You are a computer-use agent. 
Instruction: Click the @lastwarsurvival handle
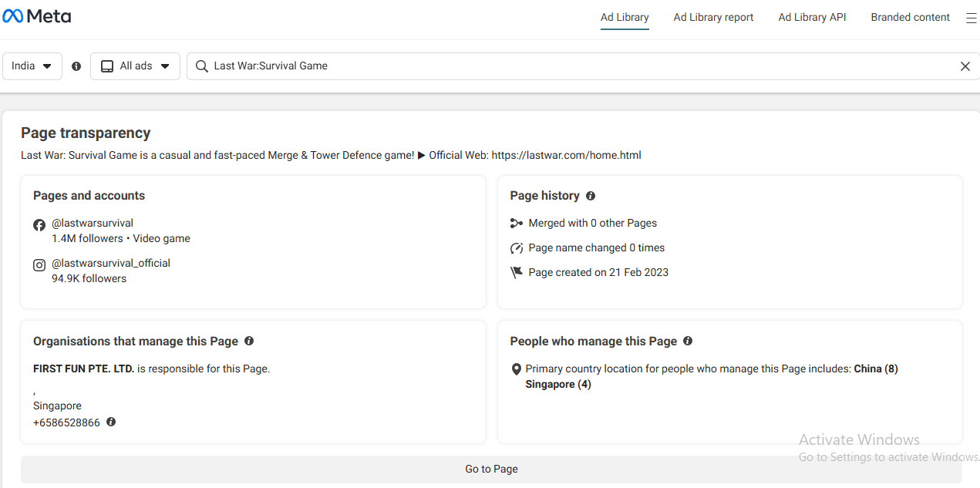[93, 224]
